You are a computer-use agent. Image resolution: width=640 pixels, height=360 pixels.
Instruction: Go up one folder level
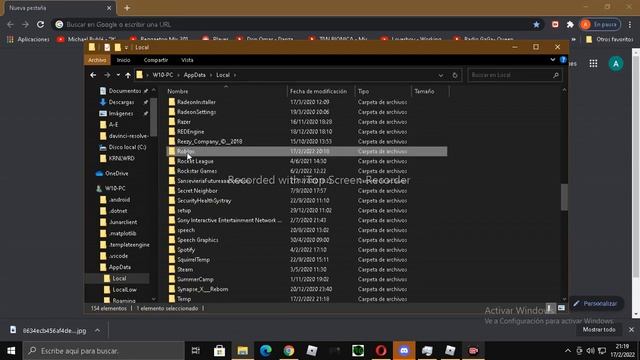(x=128, y=75)
